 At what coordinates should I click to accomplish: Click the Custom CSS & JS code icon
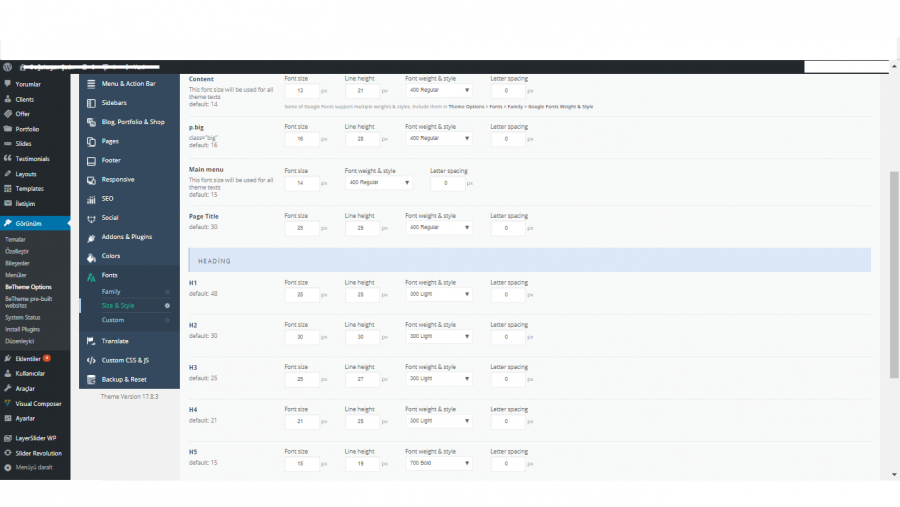(91, 361)
